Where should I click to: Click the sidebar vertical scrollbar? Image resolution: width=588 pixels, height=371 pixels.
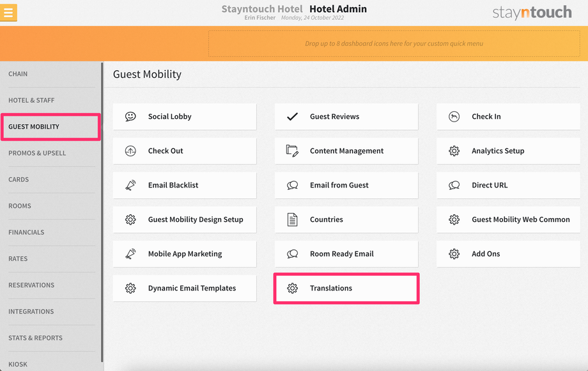click(x=102, y=212)
